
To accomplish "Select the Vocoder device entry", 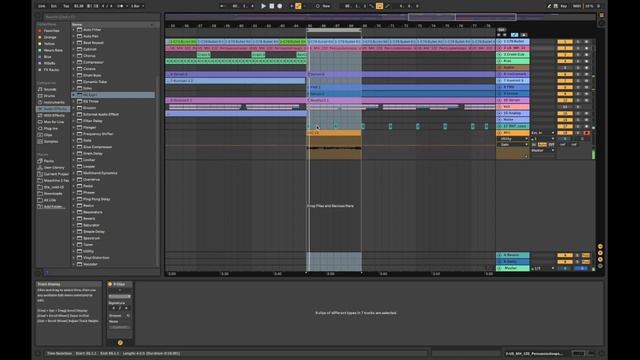I will [90, 264].
